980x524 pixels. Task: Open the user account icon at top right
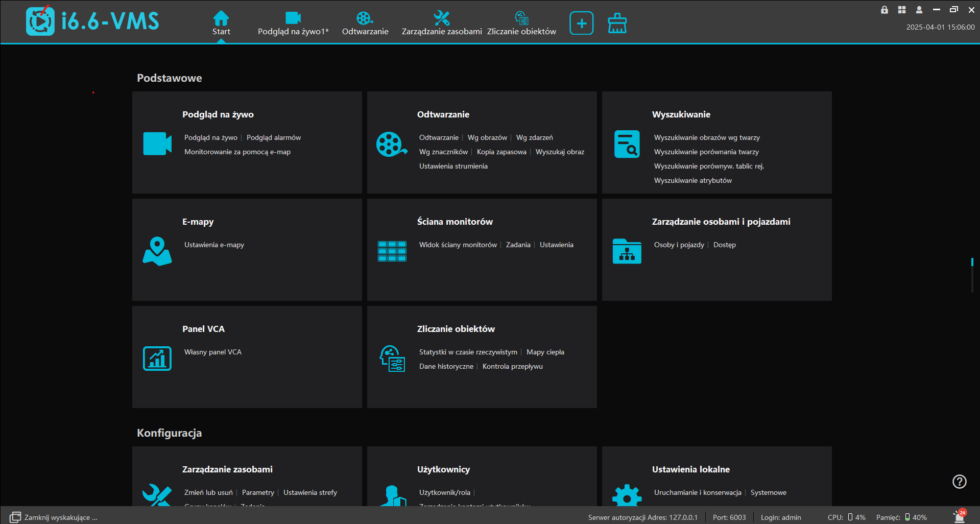(x=919, y=10)
